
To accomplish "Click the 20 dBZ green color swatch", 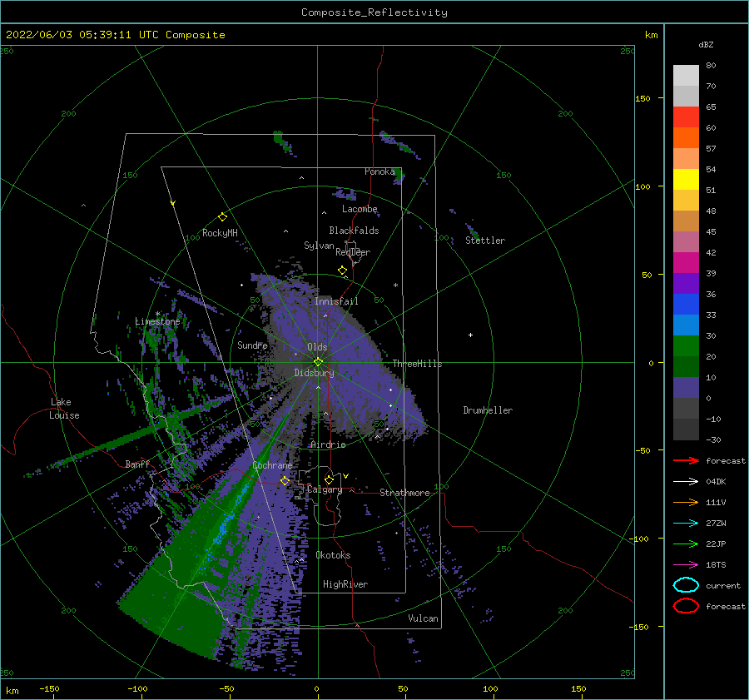I will tap(686, 345).
